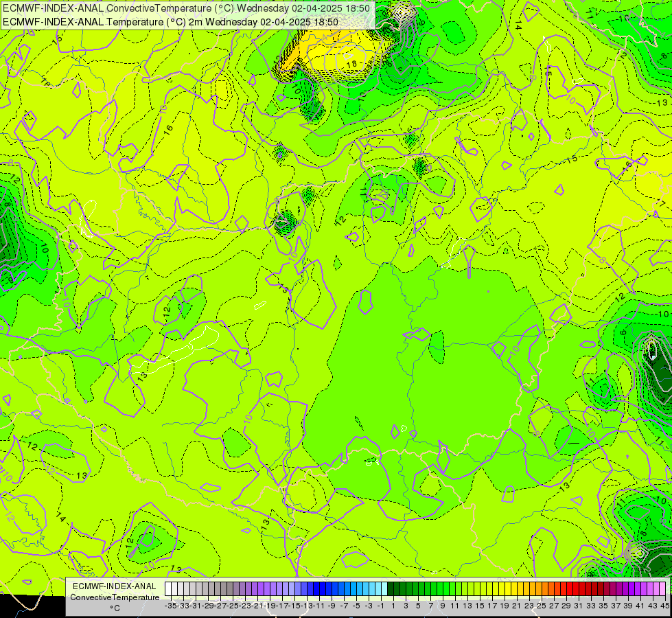Image resolution: width=672 pixels, height=618 pixels.
Task: Click the legend's ConvectiveTemperature label
Action: 115,597
